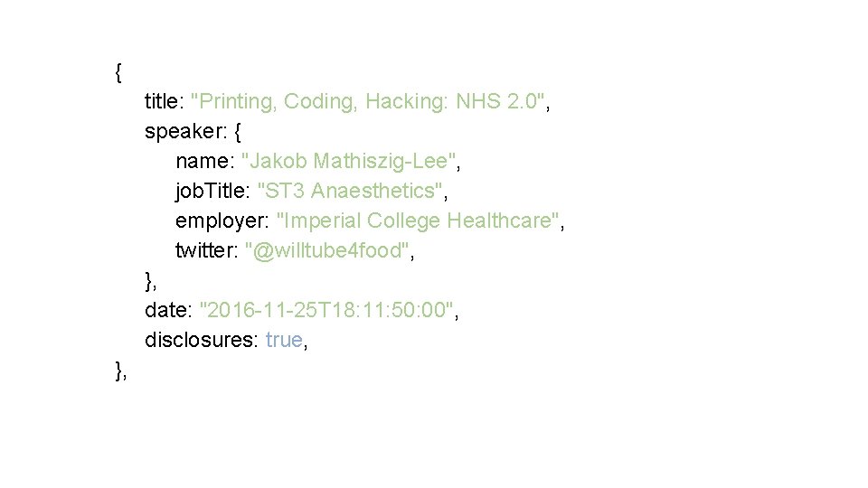The image size is (868, 488).
Task: Click the opening curly brace on the first line
Action: pos(120,70)
